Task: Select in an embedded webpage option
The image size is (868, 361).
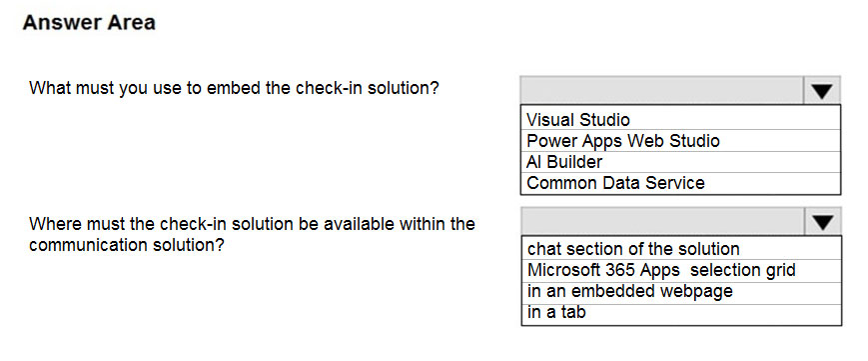Action: pyautogui.click(x=681, y=292)
